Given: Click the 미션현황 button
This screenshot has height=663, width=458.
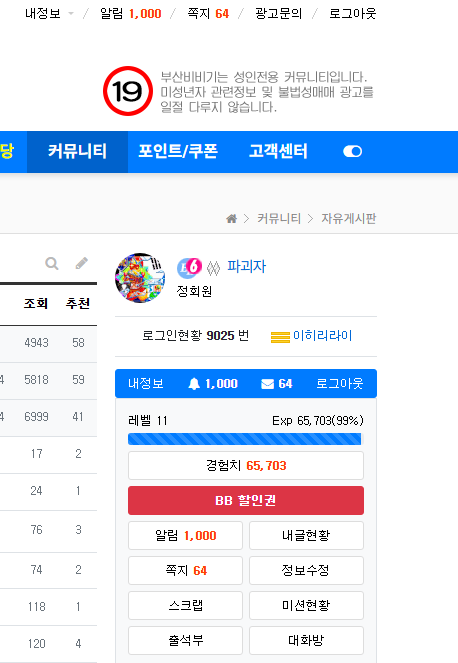Looking at the screenshot, I should tap(306, 605).
